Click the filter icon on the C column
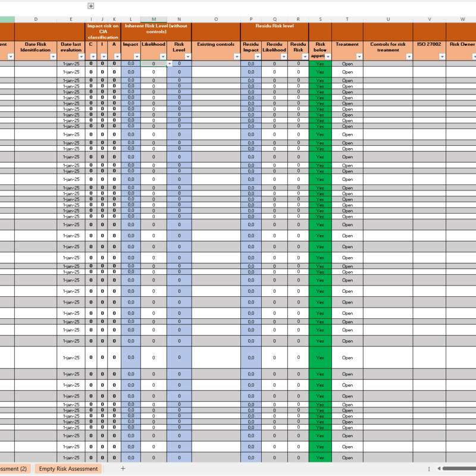This screenshot has width=476, height=476. [x=92, y=57]
